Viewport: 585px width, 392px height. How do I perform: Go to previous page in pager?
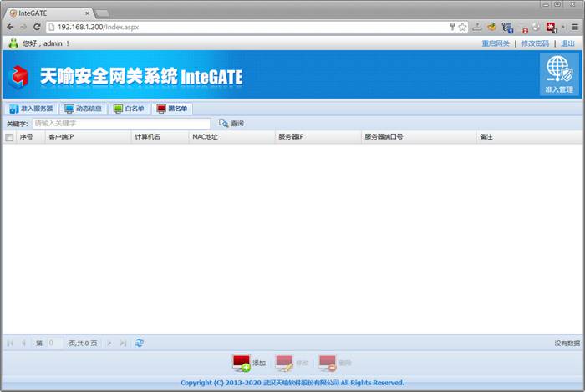(x=24, y=343)
